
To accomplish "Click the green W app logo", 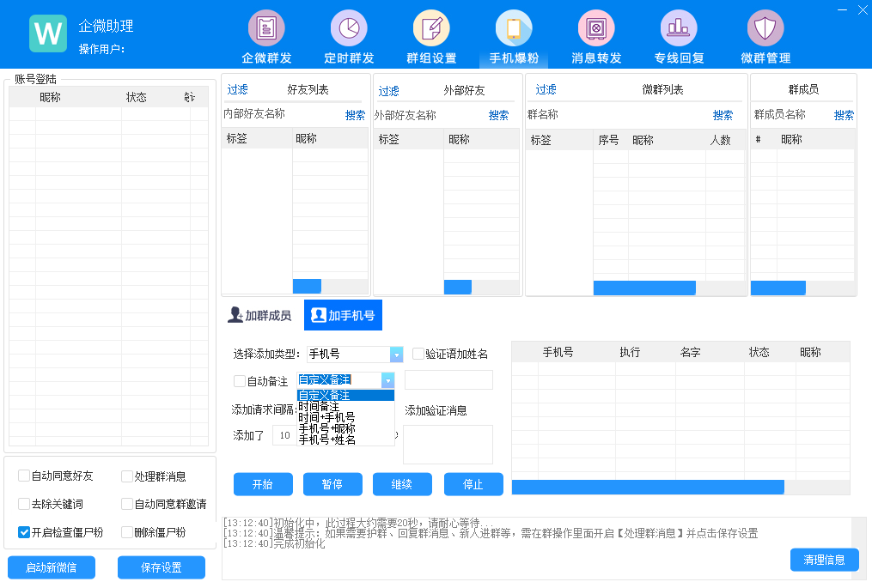I will click(48, 33).
